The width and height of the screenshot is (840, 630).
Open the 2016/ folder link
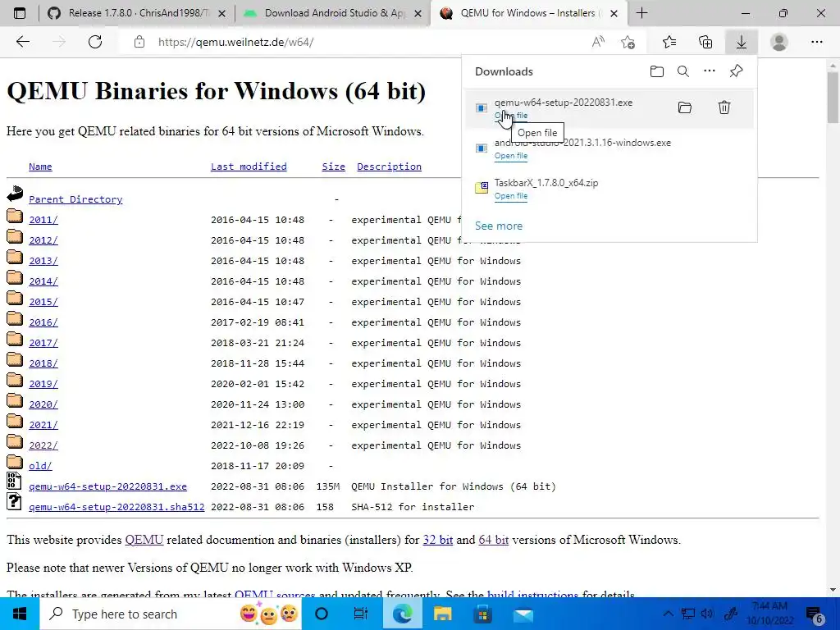click(43, 322)
